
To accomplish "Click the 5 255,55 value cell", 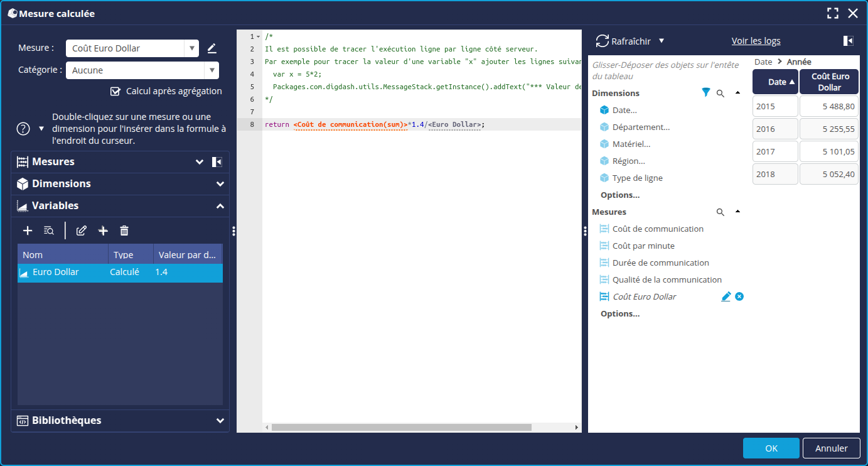I will click(829, 129).
